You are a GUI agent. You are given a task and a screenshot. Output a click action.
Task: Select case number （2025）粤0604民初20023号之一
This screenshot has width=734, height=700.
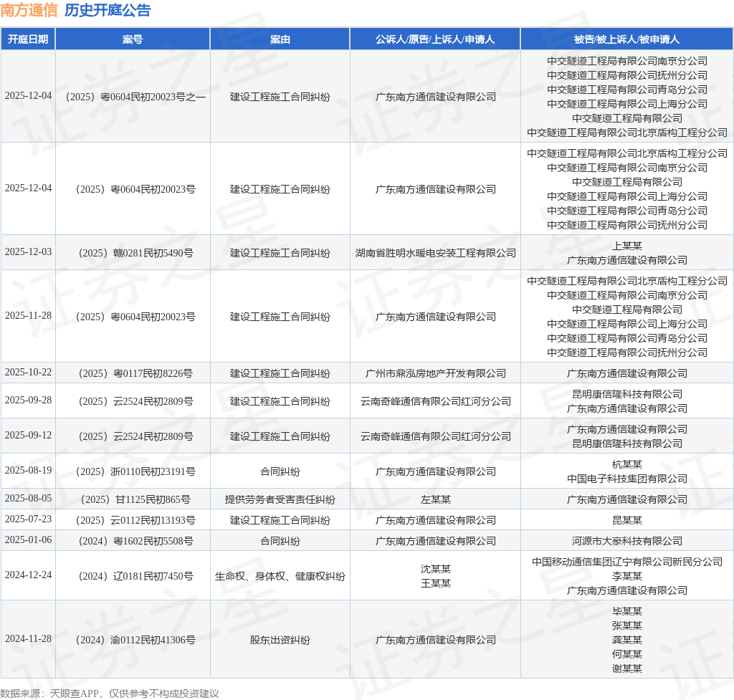133,97
